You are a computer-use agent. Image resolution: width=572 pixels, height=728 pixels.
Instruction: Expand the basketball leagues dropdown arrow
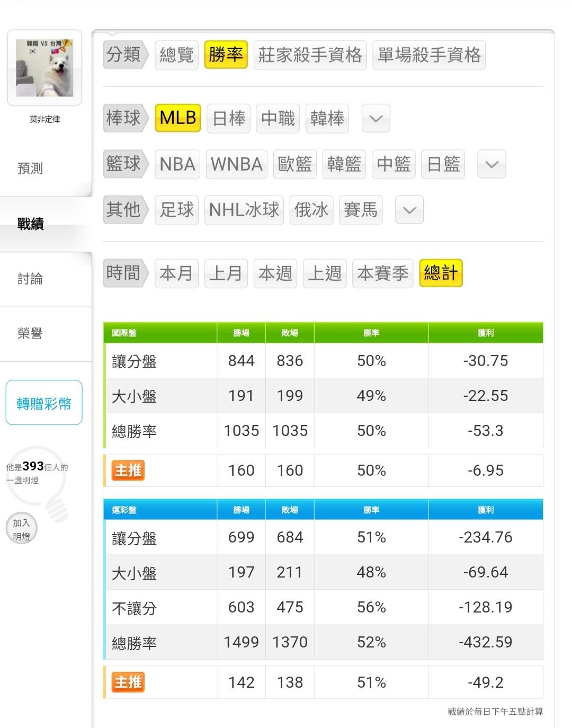tap(491, 164)
